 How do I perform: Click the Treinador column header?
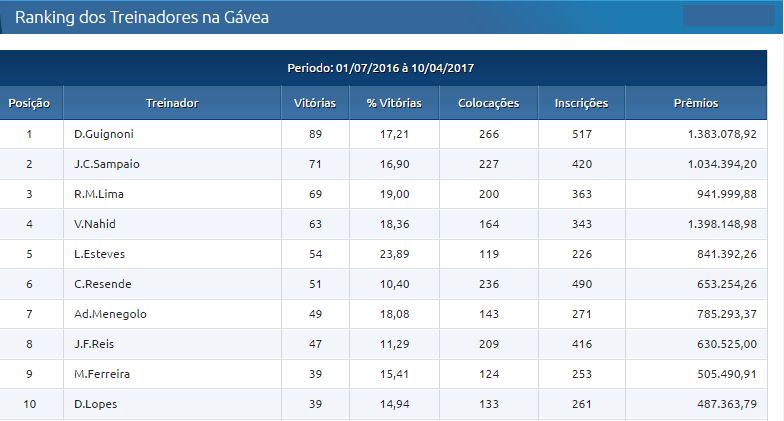click(172, 103)
